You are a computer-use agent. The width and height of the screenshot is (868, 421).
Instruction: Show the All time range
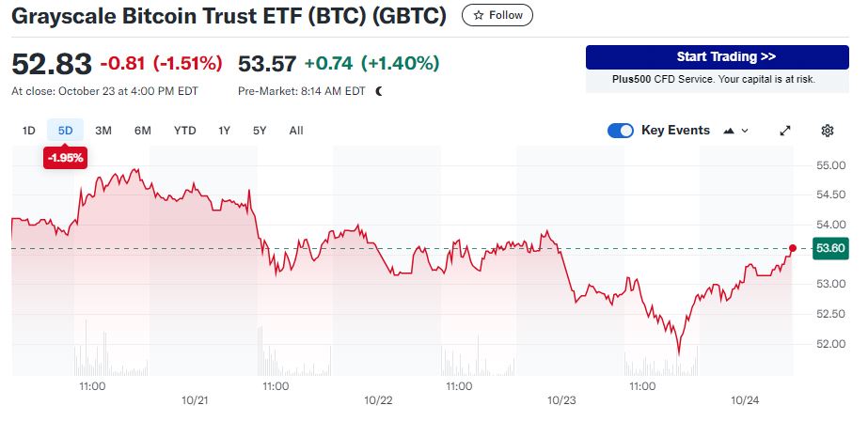pos(296,131)
